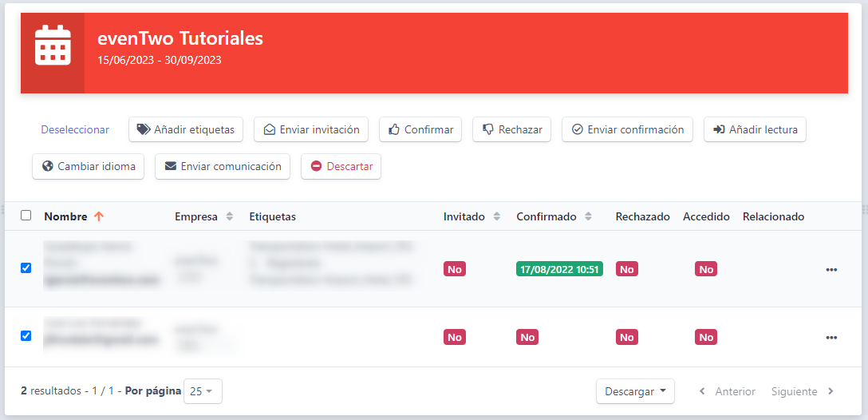The height and width of the screenshot is (420, 868).
Task: Click the sign-in arrow icon on Añadir lectura
Action: tap(719, 129)
